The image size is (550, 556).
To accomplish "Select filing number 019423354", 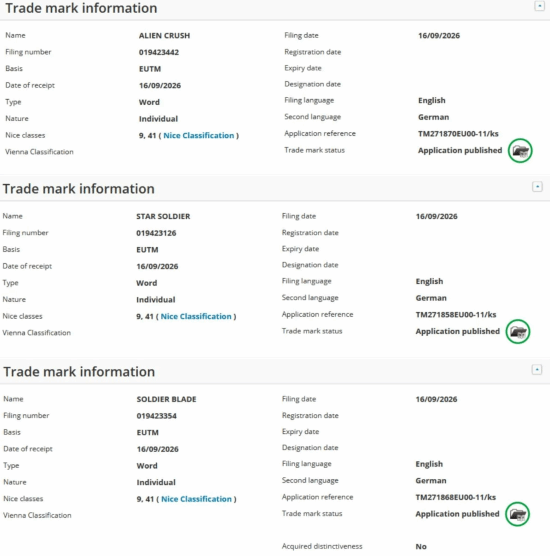I will point(156,416).
